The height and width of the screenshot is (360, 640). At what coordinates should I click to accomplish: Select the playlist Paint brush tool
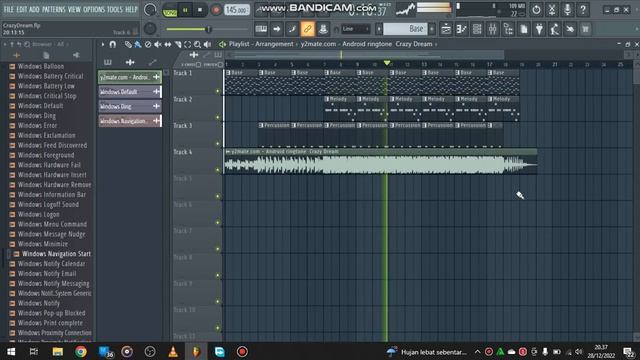[x=138, y=44]
